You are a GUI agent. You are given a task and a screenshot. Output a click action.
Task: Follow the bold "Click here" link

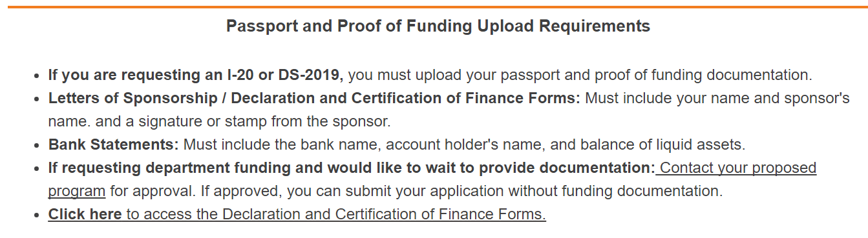coord(85,214)
